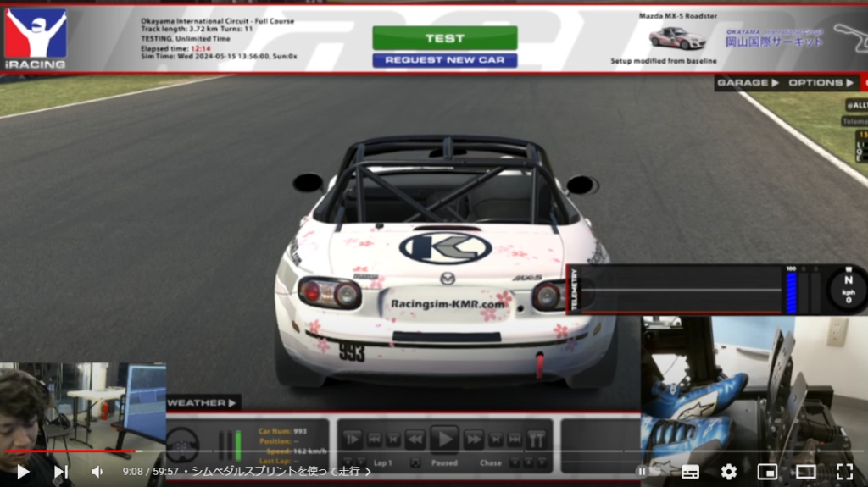Click REQUEST NEW CAR button
The width and height of the screenshot is (868, 487).
444,60
